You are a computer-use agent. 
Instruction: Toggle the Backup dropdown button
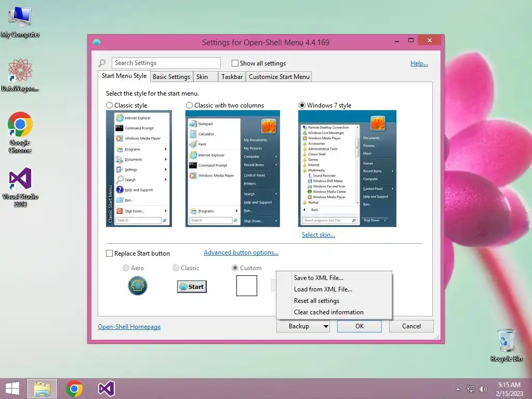point(303,326)
